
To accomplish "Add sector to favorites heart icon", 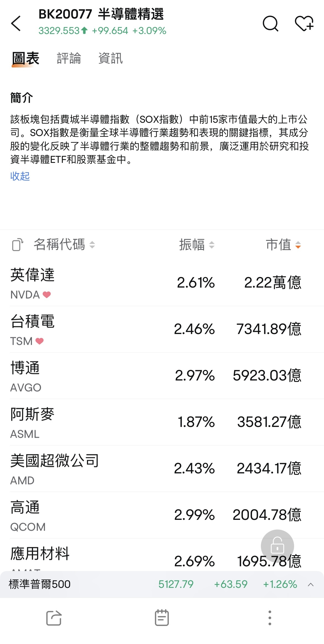I will coord(304,24).
